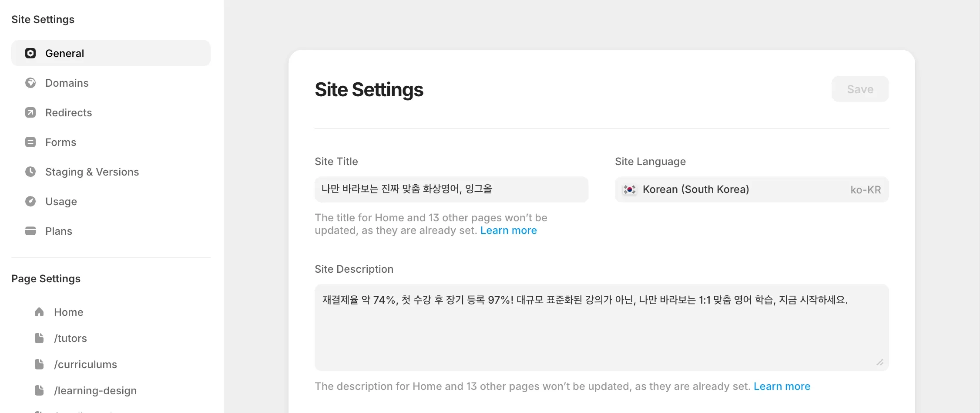Screen dimensions: 980x413
Task: Click the Save button
Action: pos(860,89)
